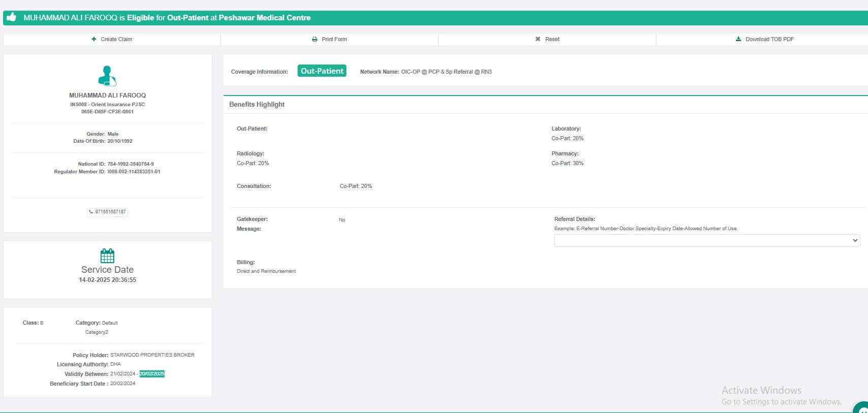Click the National ID number value
The height and width of the screenshot is (413, 868).
click(131, 164)
